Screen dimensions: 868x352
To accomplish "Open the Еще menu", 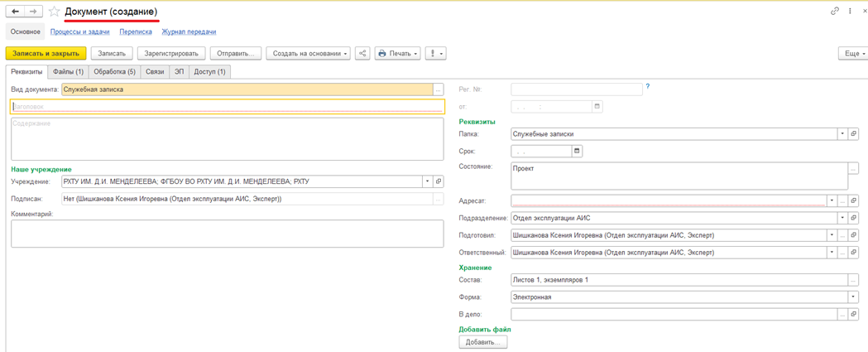I will 851,54.
